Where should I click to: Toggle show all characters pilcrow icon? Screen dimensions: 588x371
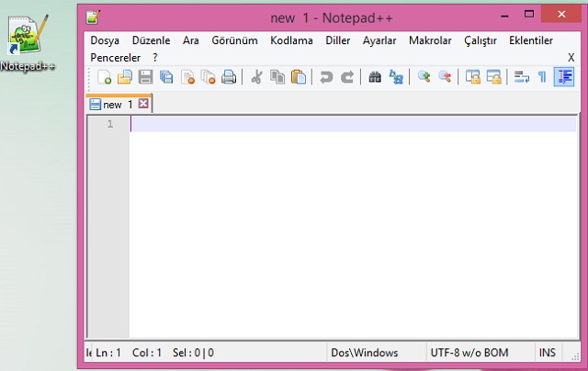542,77
